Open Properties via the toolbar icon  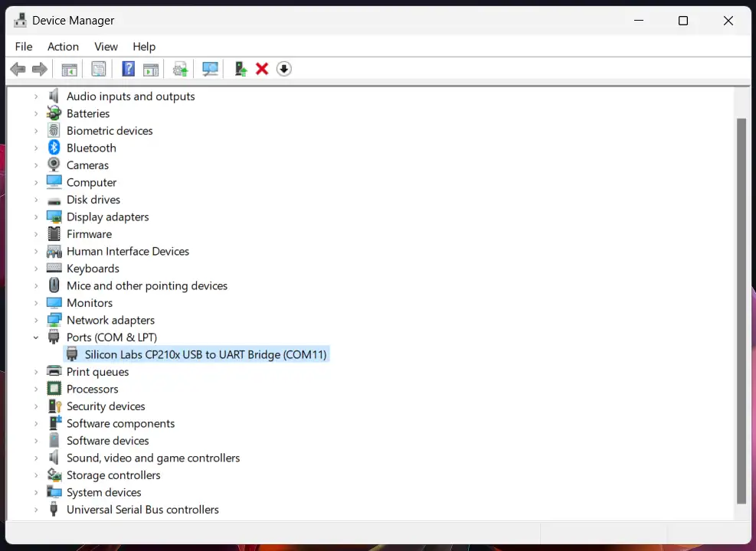[x=99, y=69]
